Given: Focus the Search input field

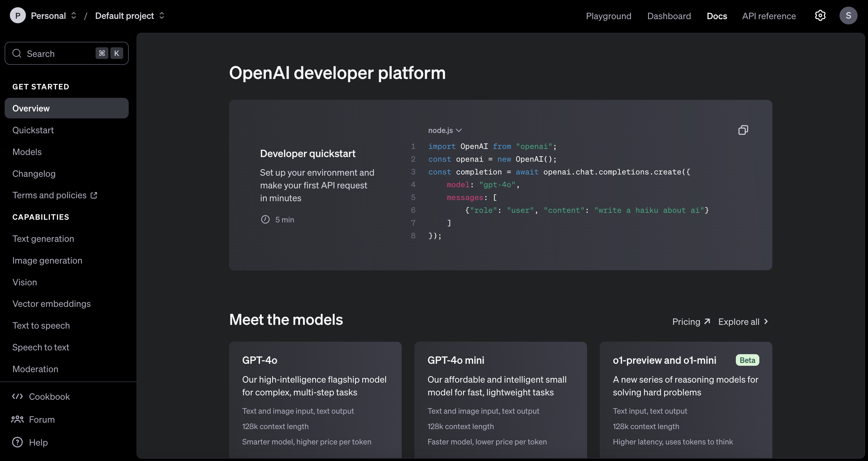Looking at the screenshot, I should [67, 53].
